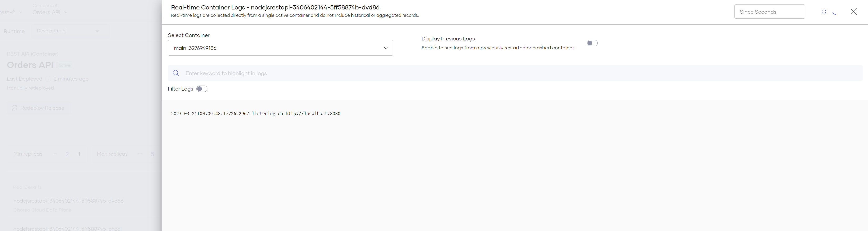Image resolution: width=868 pixels, height=231 pixels.
Task: Select pod ending in phzdl
Action: point(67,228)
